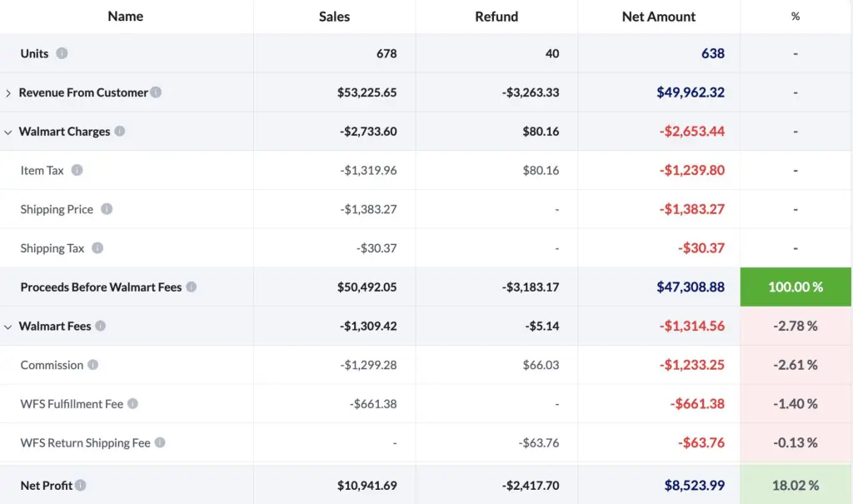Click Commission net amount -$1,233.25
Screen dimensions: 853x504
(x=692, y=365)
